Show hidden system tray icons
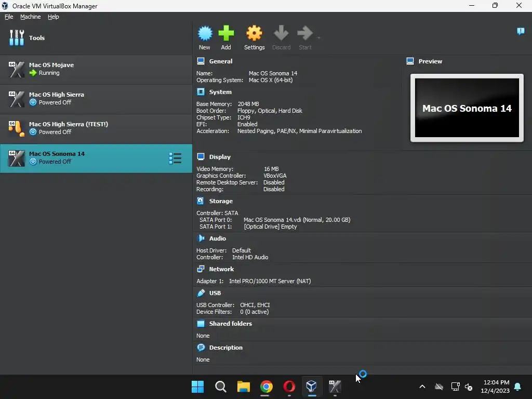 pyautogui.click(x=422, y=387)
